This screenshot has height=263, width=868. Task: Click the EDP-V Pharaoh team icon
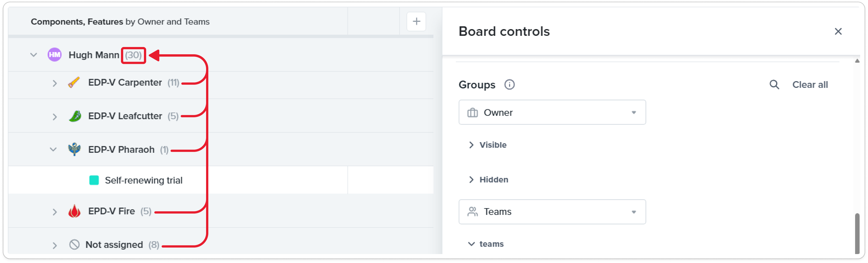pyautogui.click(x=74, y=149)
